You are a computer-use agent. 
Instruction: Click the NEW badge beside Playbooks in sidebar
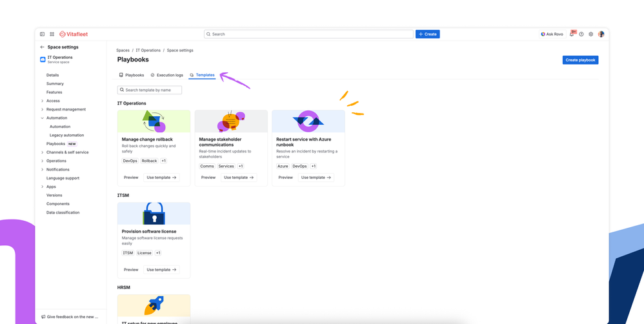pos(72,144)
